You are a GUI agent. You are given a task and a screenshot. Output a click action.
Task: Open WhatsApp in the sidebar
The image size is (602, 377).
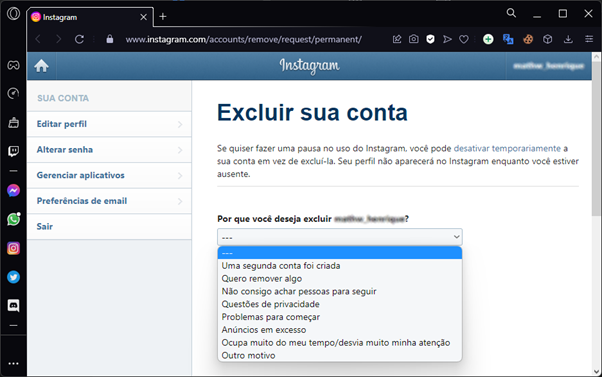(13, 219)
